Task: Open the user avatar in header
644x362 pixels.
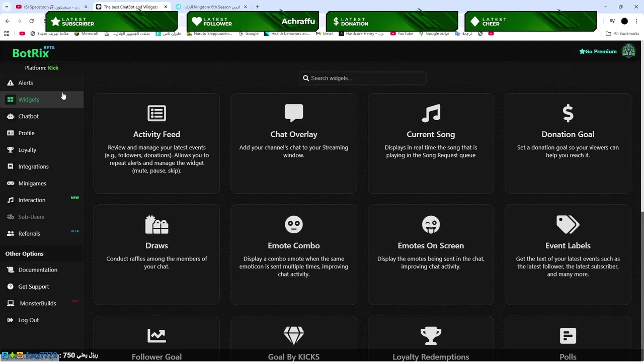Action: pyautogui.click(x=628, y=51)
